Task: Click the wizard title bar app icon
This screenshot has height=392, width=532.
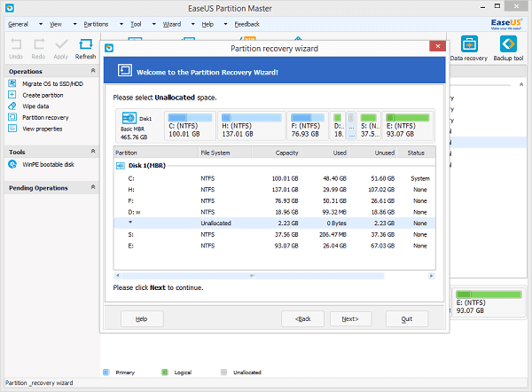Action: (109, 48)
